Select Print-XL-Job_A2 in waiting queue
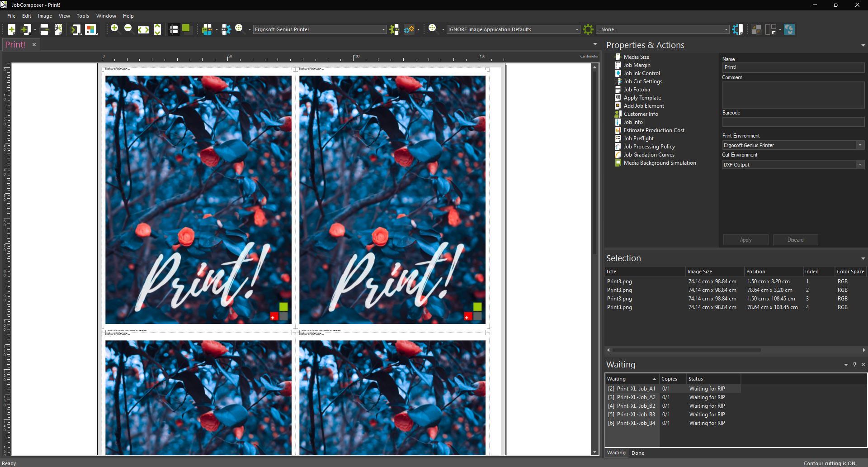The height and width of the screenshot is (467, 868). pyautogui.click(x=673, y=397)
